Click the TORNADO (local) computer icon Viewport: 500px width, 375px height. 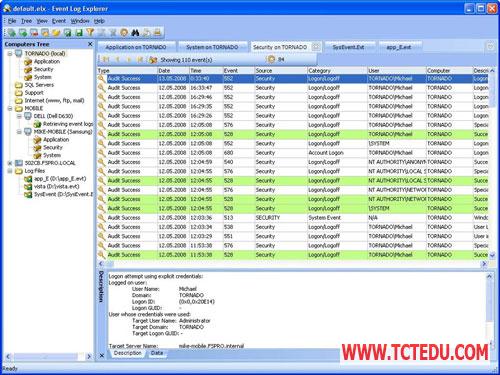19,53
